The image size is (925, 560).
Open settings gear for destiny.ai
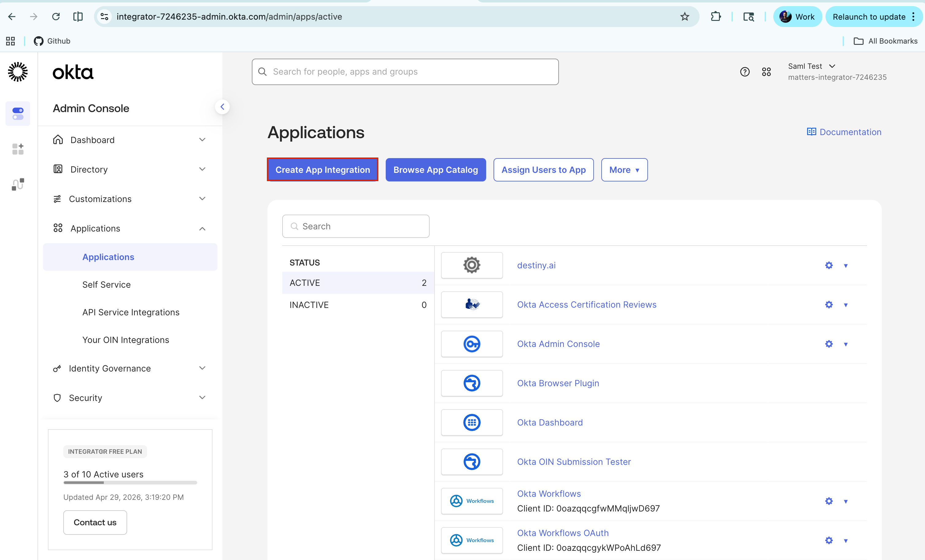click(829, 265)
